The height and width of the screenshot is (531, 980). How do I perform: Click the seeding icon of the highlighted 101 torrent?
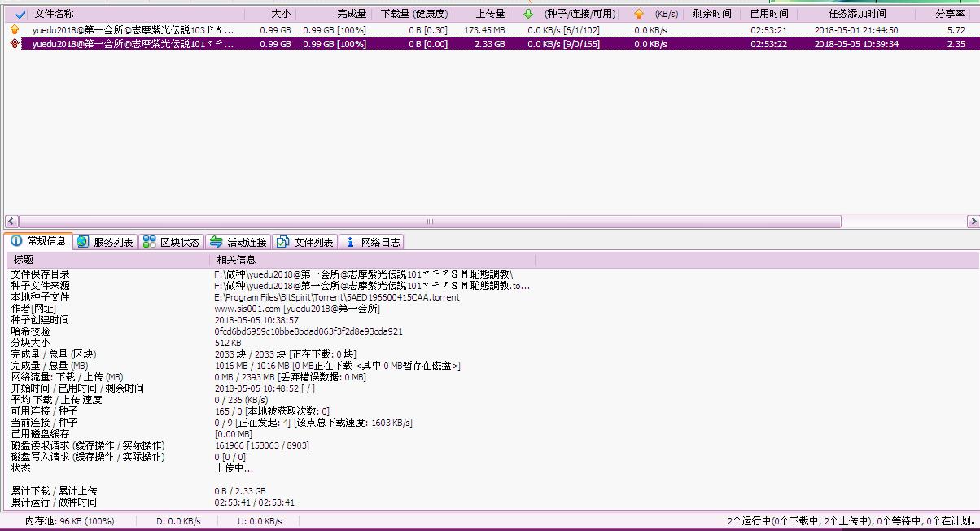[15, 44]
